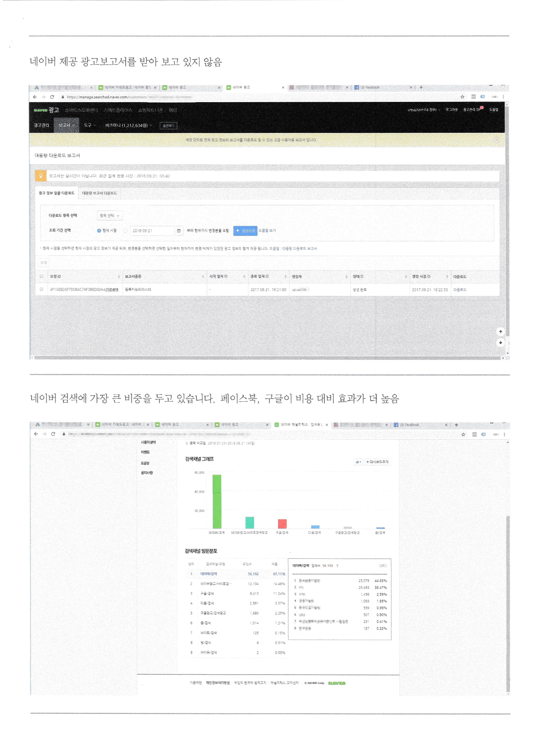The width and height of the screenshot is (535, 756).
Task: Select the 현재 시점 radio button
Action: pyautogui.click(x=99, y=231)
